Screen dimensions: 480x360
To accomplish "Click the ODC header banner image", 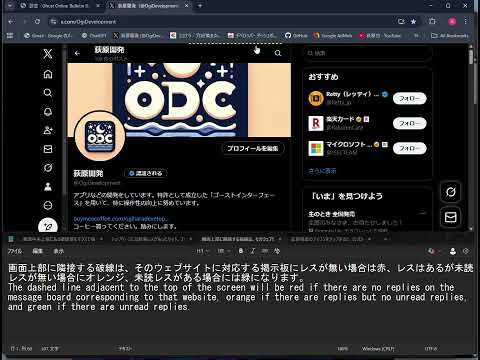I will (x=179, y=100).
